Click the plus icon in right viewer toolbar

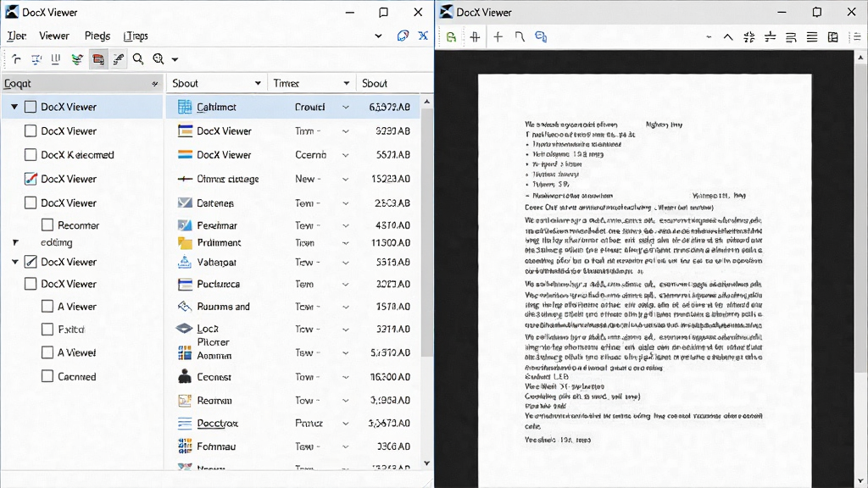click(x=498, y=36)
